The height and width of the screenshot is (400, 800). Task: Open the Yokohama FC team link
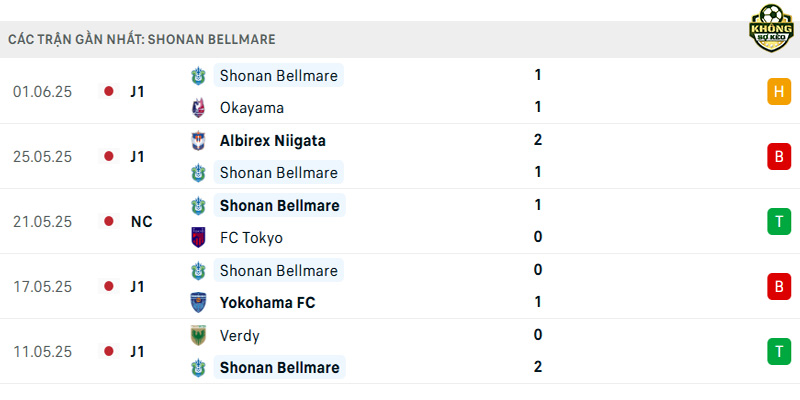click(267, 303)
